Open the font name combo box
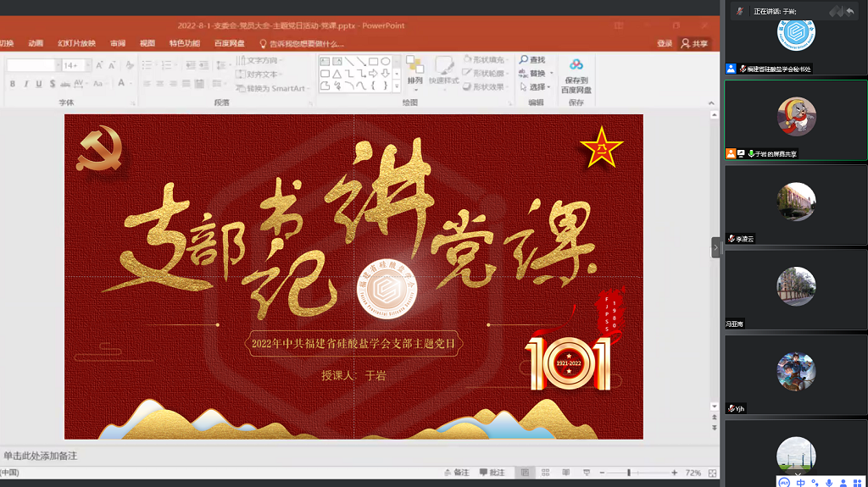Screen dimensions: 868x487 (33, 65)
